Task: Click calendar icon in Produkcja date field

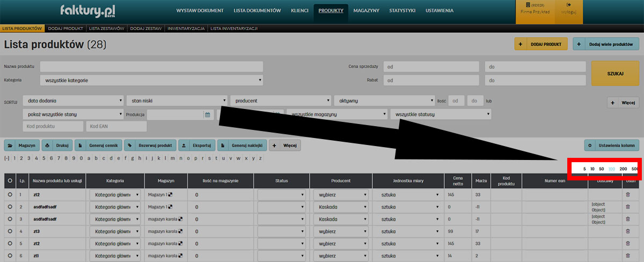Action: tap(207, 114)
